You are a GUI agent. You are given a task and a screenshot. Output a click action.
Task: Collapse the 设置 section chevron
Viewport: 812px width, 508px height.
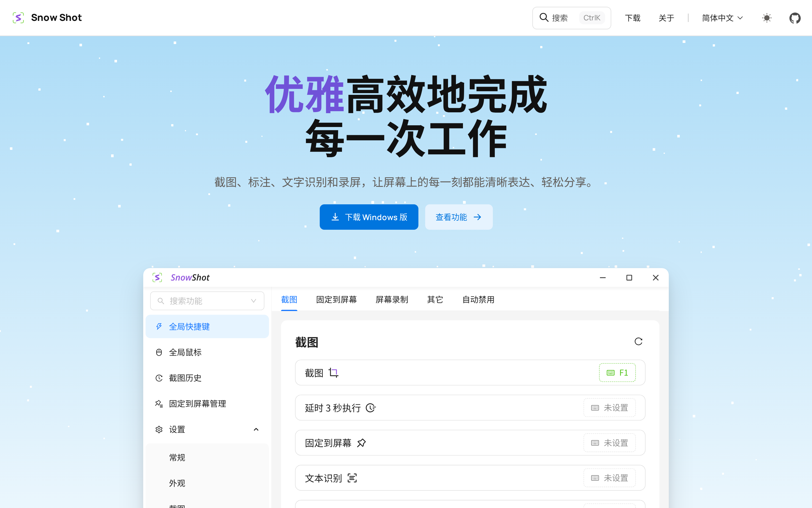click(x=256, y=429)
